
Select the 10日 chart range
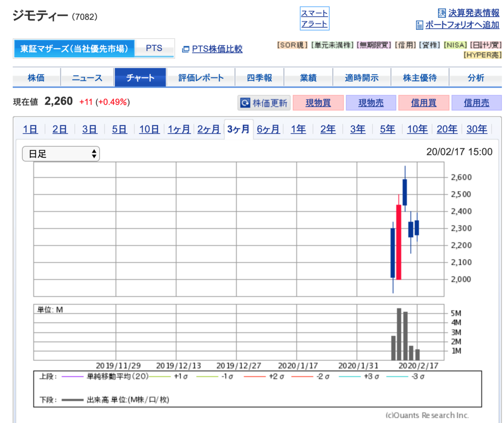pyautogui.click(x=149, y=129)
